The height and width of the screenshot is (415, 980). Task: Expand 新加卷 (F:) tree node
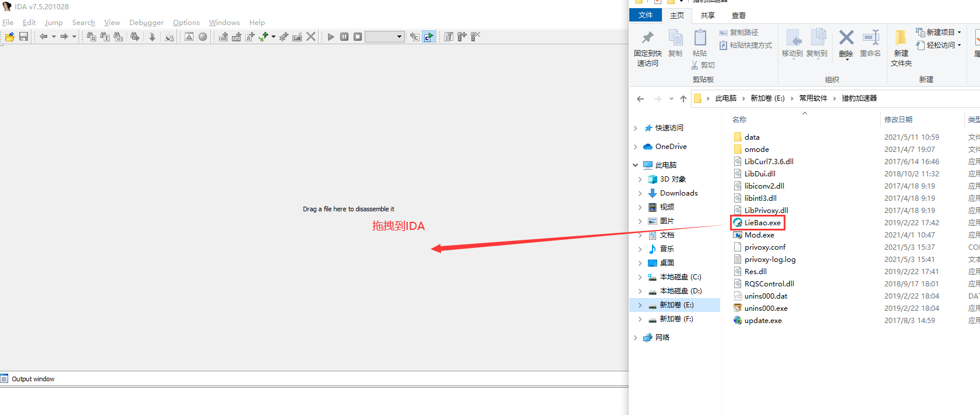point(640,319)
